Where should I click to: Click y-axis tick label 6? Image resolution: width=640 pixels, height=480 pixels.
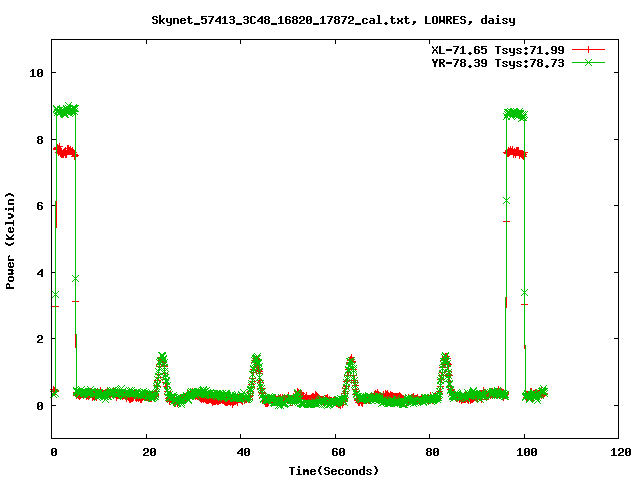(40, 206)
